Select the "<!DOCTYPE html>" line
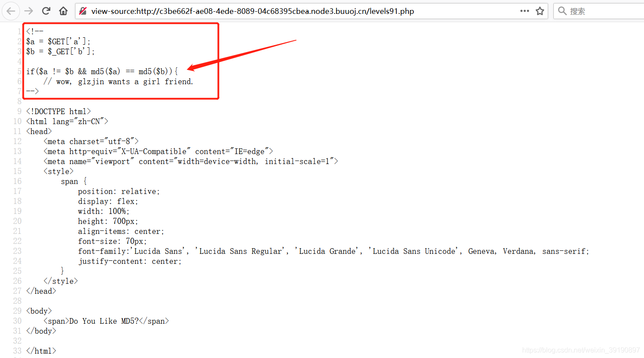This screenshot has width=644, height=358. pyautogui.click(x=59, y=112)
